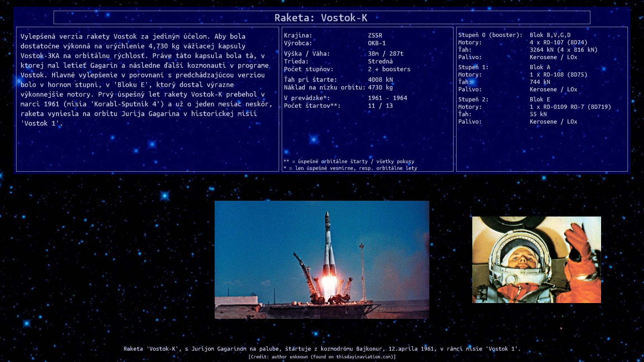Screen dimensions: 644x362
Task: Click the 'Stredná' class value
Action: (380, 61)
